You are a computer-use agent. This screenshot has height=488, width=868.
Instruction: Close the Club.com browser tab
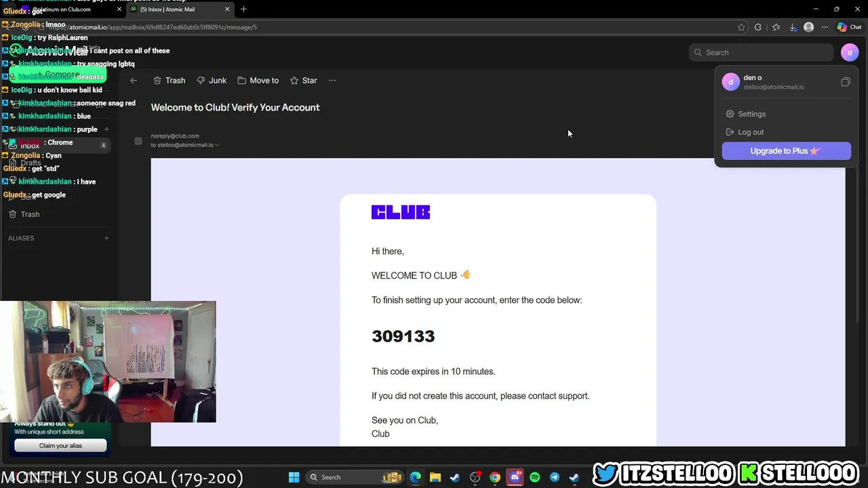[x=120, y=9]
